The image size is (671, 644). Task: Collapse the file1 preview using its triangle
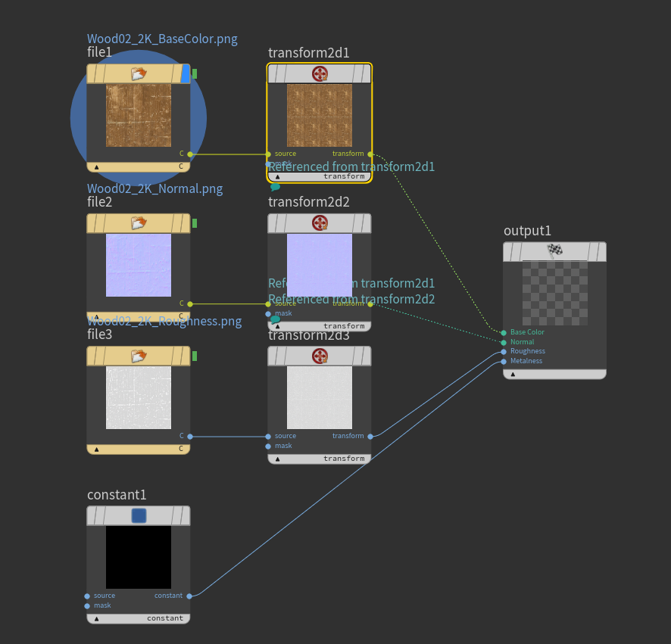click(x=96, y=166)
